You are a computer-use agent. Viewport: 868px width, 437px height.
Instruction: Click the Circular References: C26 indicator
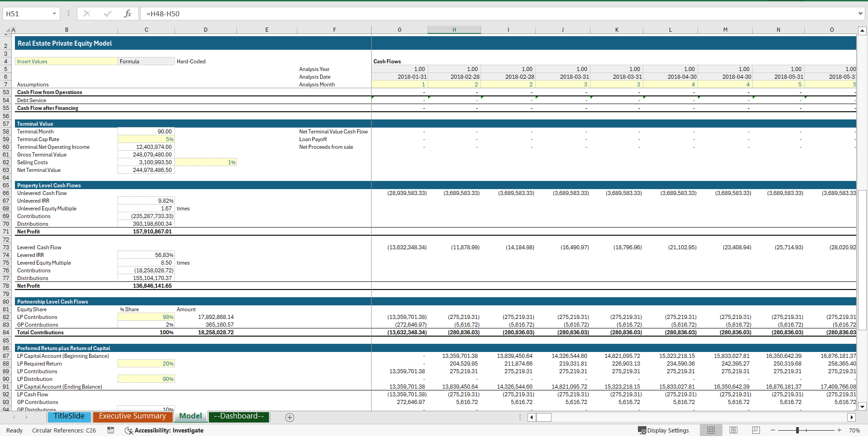point(64,430)
